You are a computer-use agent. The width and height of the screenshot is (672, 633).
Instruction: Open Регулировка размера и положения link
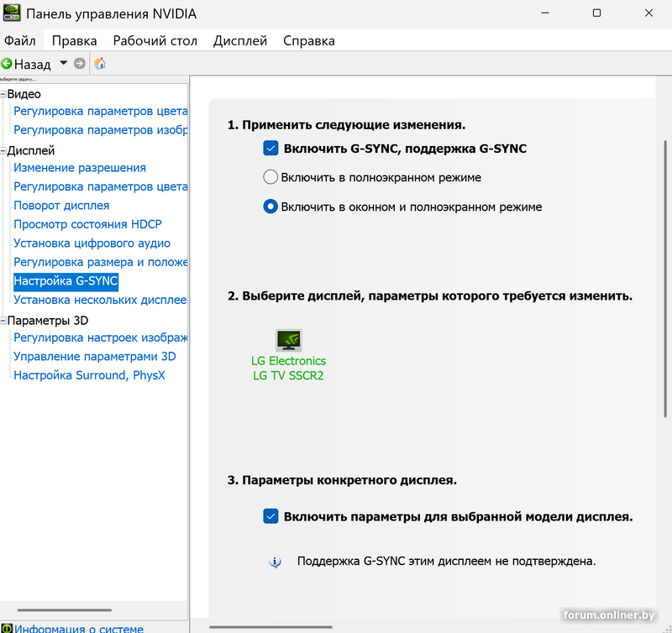[101, 262]
